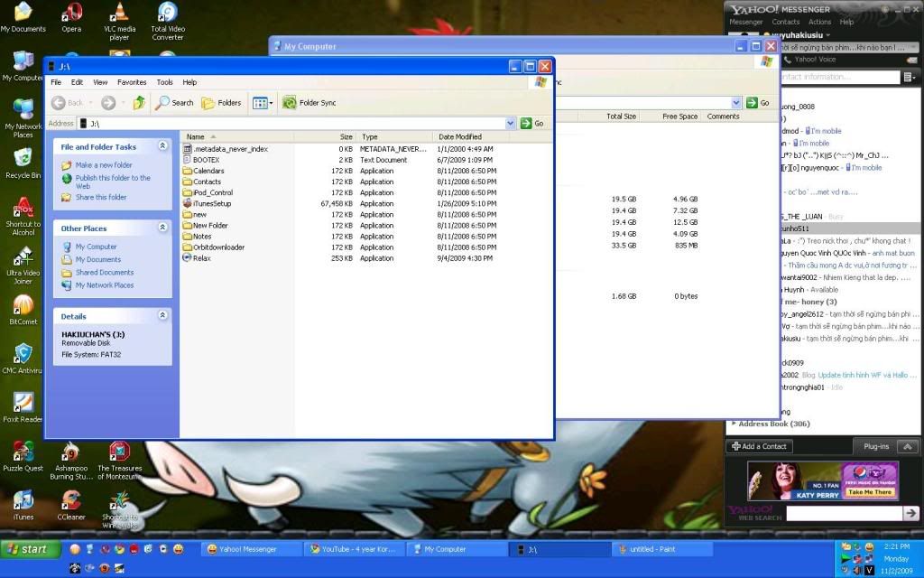The width and height of the screenshot is (924, 578).
Task: Collapse the Details panel
Action: point(162,315)
